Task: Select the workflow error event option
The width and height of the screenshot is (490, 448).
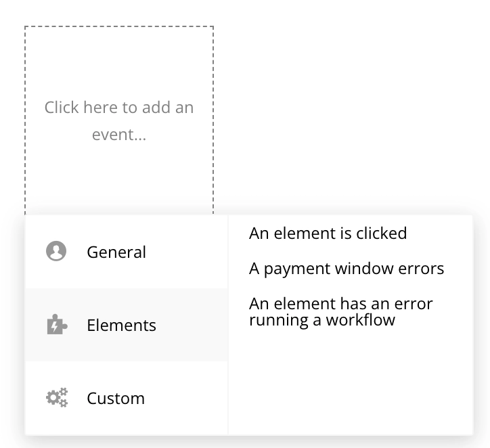Action: 340,311
